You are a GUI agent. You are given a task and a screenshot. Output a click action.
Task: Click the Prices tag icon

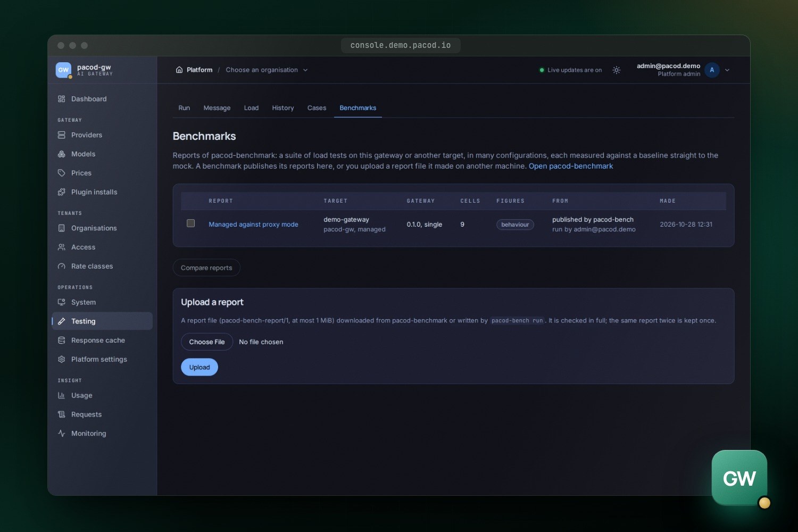click(x=61, y=173)
